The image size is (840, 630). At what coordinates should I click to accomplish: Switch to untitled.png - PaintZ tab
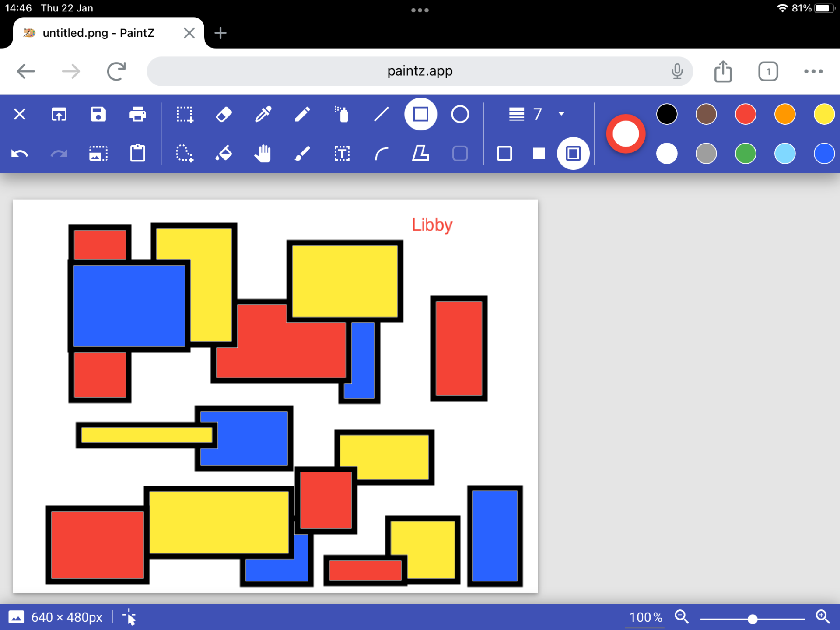(99, 33)
